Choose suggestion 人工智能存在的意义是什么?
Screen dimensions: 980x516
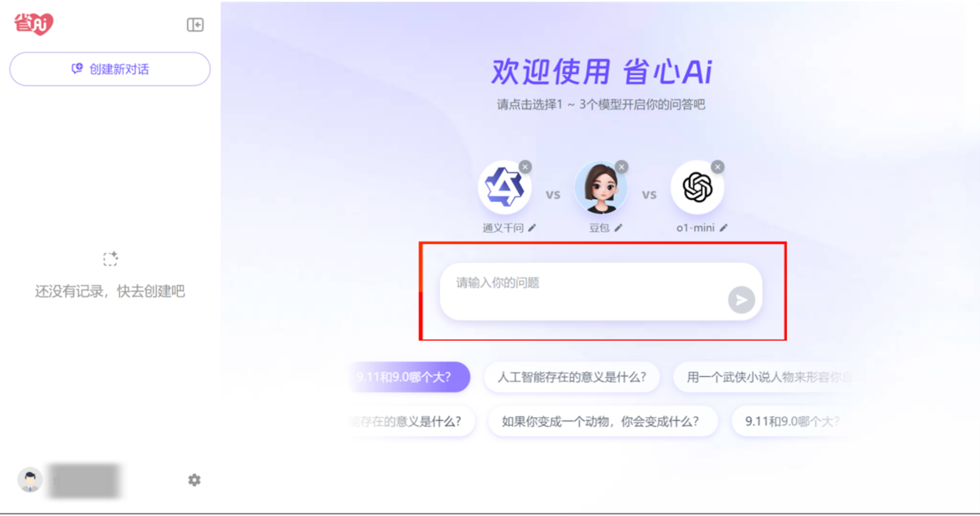point(572,378)
